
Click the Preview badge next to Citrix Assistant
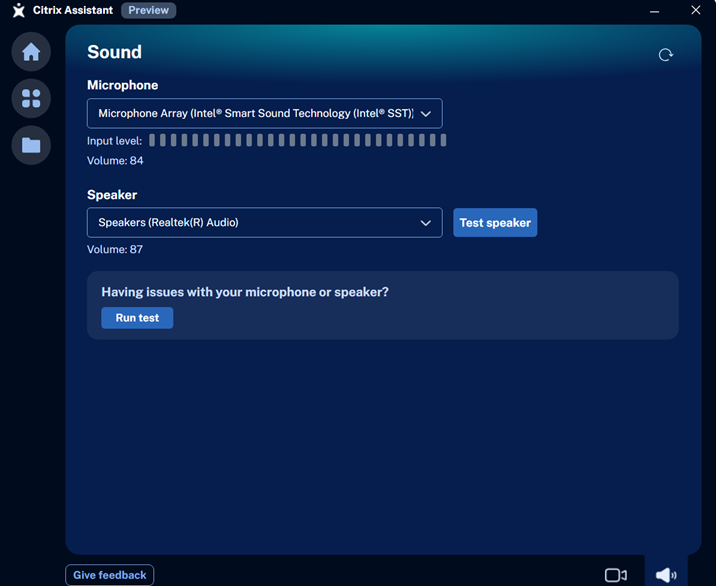(148, 10)
